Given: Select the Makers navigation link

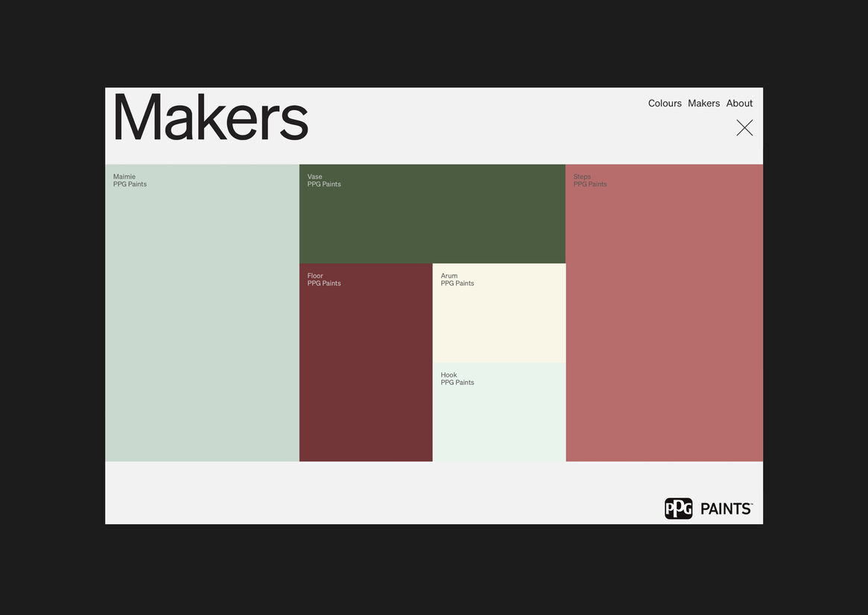Looking at the screenshot, I should pyautogui.click(x=703, y=103).
